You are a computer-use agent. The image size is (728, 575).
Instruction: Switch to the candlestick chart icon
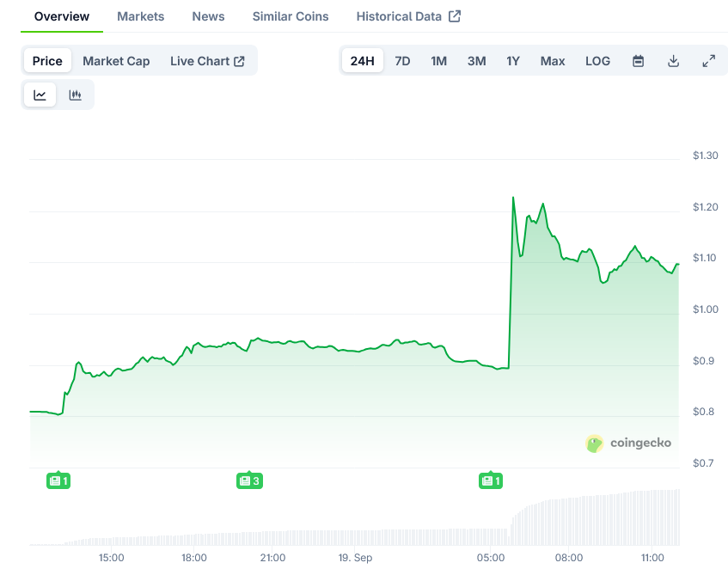tap(76, 95)
